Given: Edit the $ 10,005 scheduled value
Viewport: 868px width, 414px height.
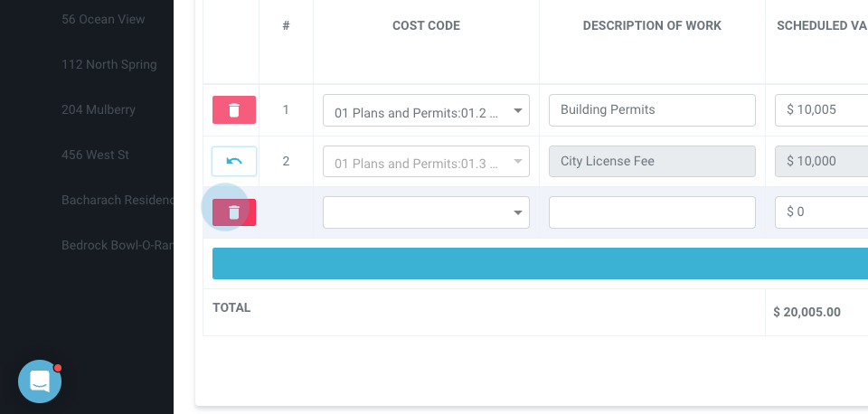Looking at the screenshot, I should pyautogui.click(x=821, y=110).
